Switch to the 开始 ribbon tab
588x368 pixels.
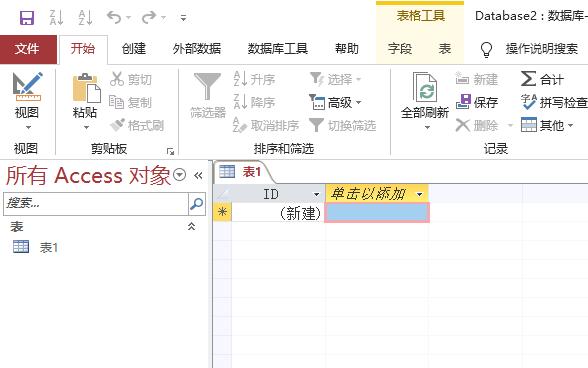pyautogui.click(x=83, y=49)
